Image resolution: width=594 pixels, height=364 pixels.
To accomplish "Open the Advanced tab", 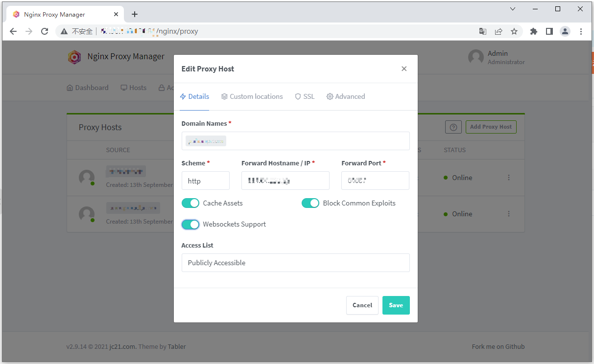I will (x=346, y=96).
